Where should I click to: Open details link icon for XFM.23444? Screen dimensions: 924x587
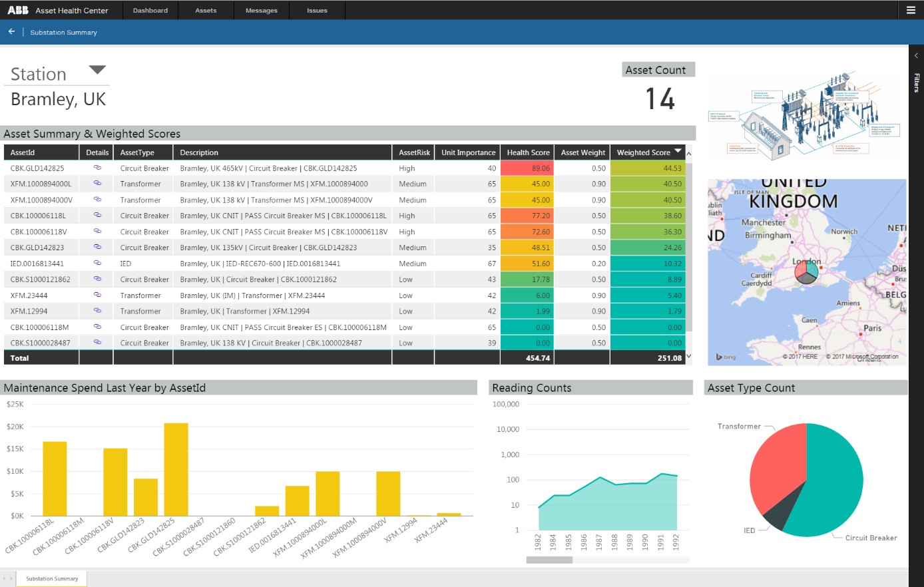(97, 295)
